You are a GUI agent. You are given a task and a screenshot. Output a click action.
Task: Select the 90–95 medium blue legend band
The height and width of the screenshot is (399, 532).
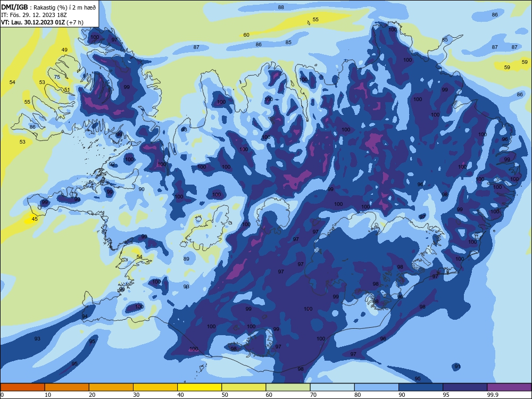coord(421,387)
